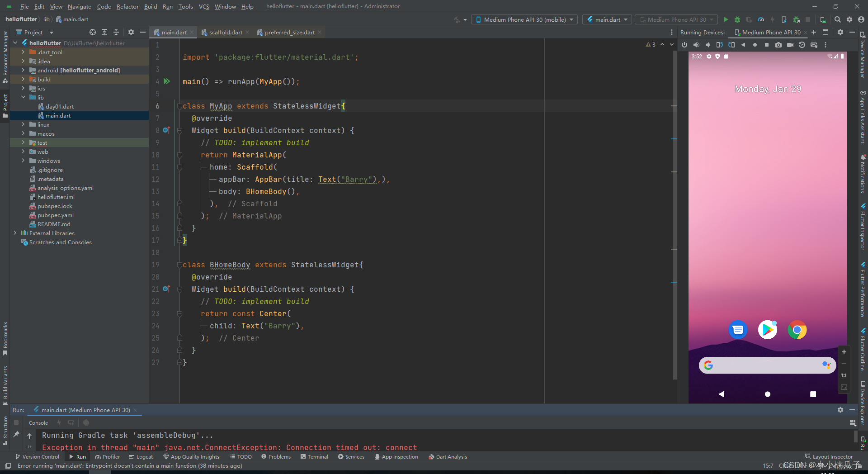868x474 pixels.
Task: Open the Messages app on the emulator
Action: point(738,330)
